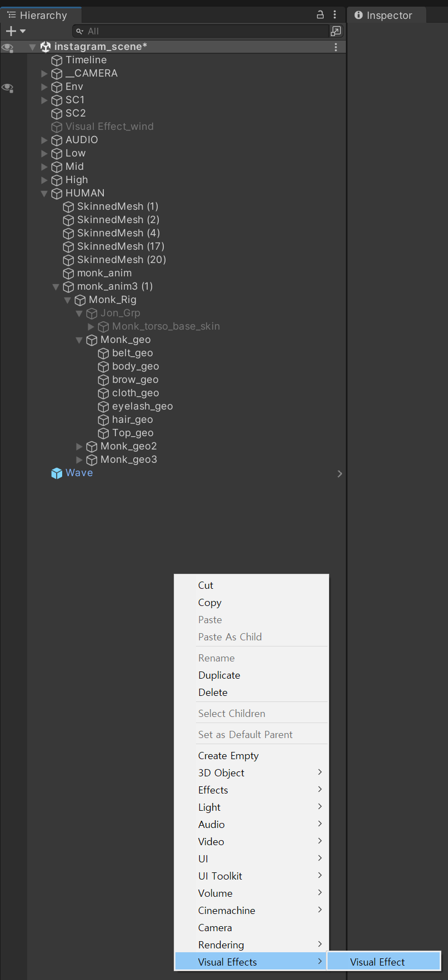Collapse the Monk_geo object
Viewport: 448px width, 980px height.
79,340
